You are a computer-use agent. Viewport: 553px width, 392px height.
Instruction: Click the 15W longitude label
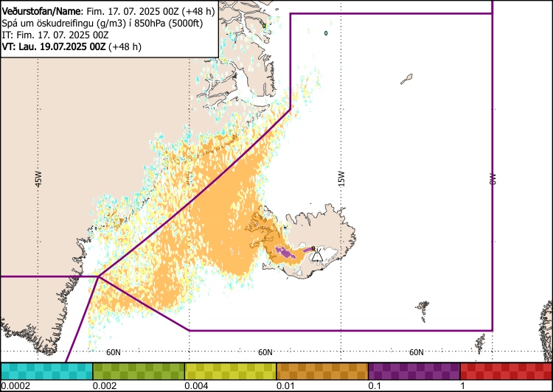pyautogui.click(x=341, y=179)
